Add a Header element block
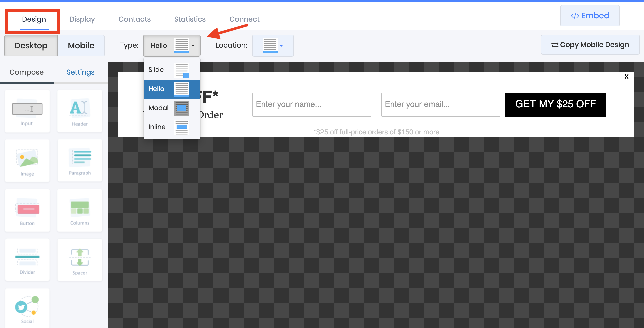Viewport: 644px width, 328px height. [80, 111]
